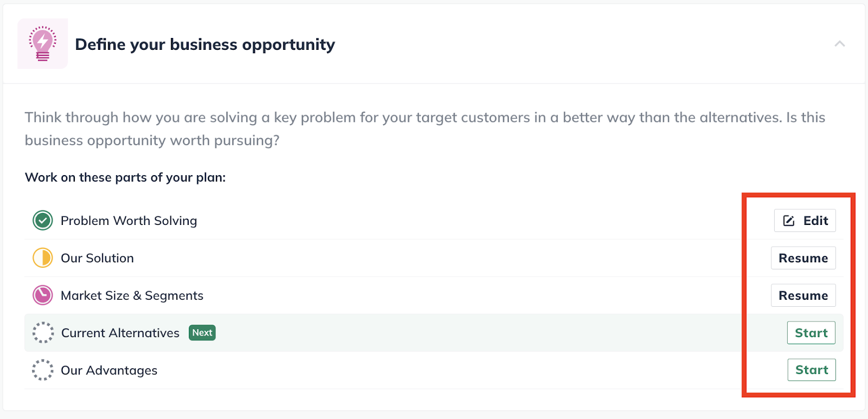868x419 pixels.
Task: Click the half-filled yellow progress icon
Action: pyautogui.click(x=43, y=258)
